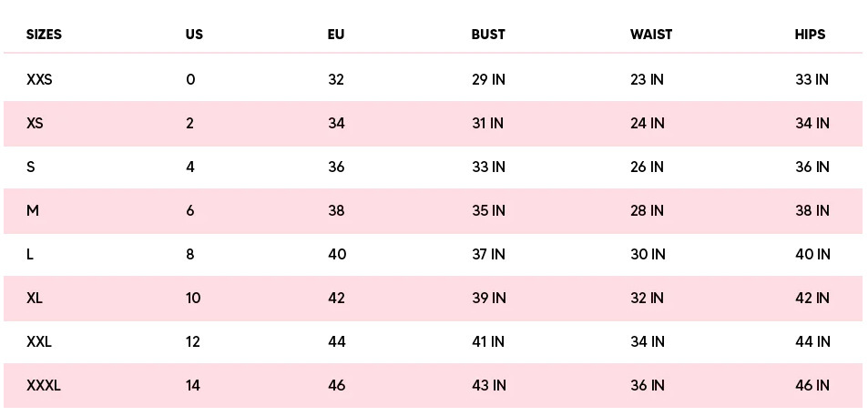Click the SIZES column header

44,35
